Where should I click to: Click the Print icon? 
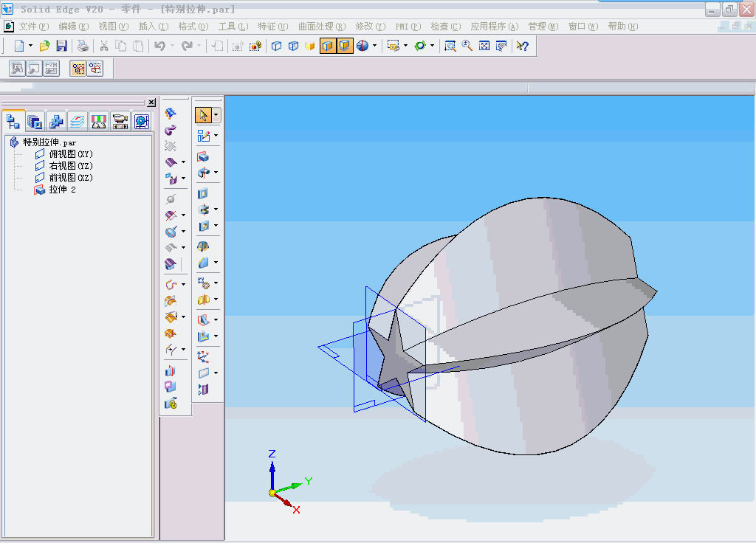[83, 46]
